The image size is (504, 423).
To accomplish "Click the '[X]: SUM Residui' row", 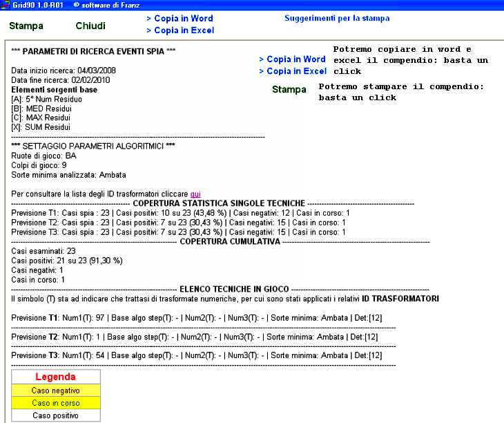I will pyautogui.click(x=41, y=127).
